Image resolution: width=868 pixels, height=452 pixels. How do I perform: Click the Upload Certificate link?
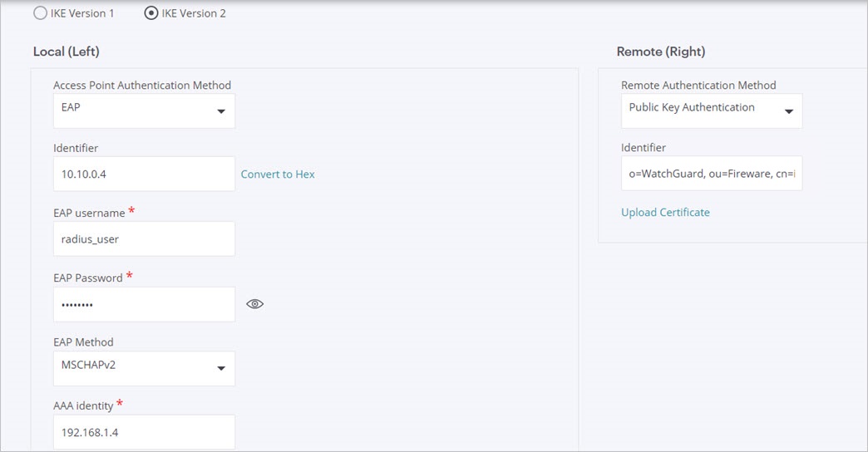pyautogui.click(x=665, y=213)
